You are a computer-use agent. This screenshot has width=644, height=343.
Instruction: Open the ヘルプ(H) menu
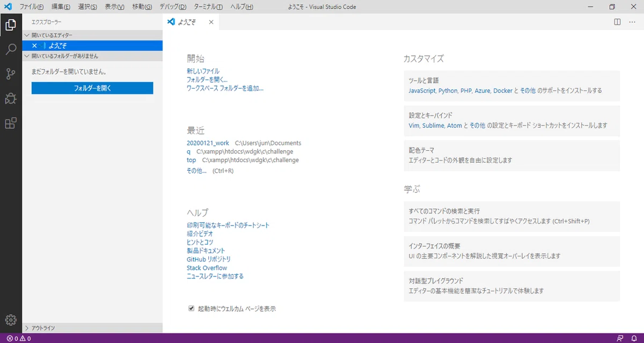tap(241, 7)
